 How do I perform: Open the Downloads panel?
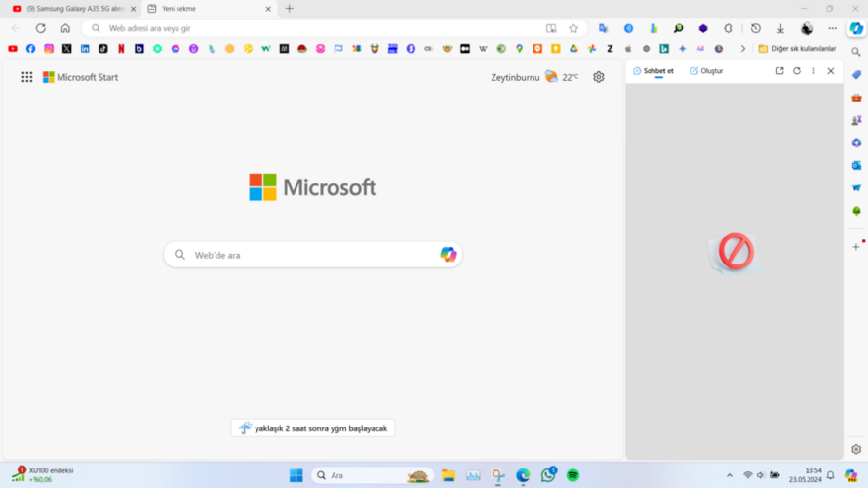[x=780, y=29]
